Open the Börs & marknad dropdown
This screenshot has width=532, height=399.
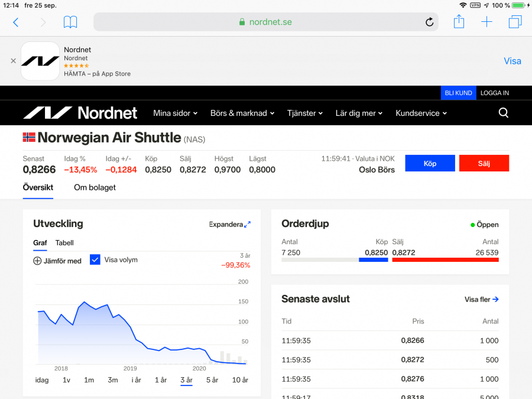(x=242, y=113)
